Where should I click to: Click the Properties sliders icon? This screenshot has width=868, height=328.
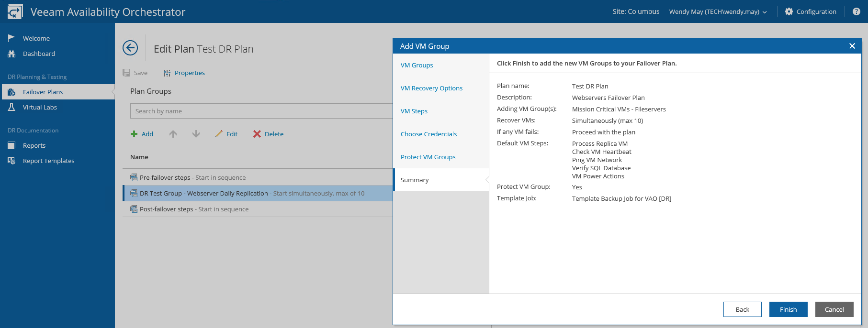(x=167, y=73)
